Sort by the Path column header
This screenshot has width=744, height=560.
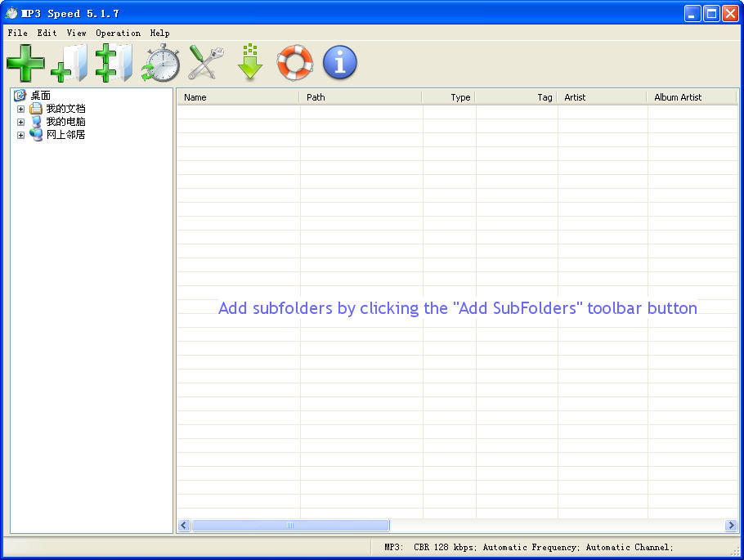pyautogui.click(x=361, y=97)
